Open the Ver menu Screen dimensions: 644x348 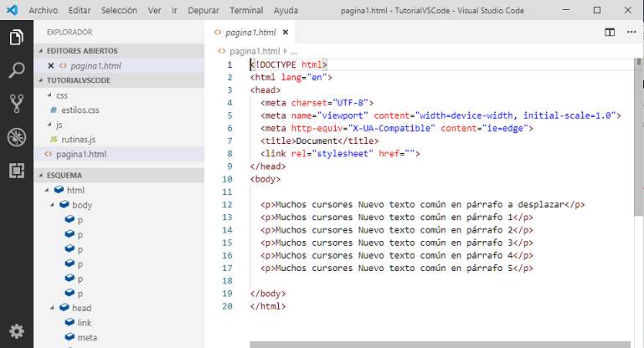tap(154, 10)
